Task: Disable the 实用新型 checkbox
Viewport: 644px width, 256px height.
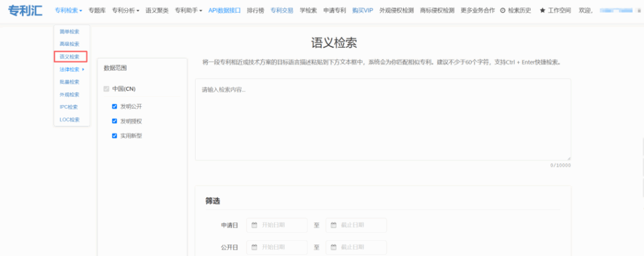Action: coord(114,135)
